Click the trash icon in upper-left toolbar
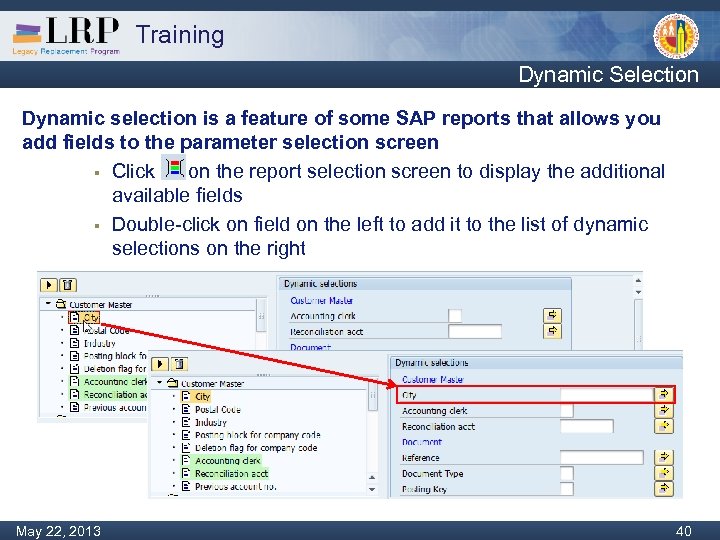This screenshot has width=720, height=540. coord(68,285)
